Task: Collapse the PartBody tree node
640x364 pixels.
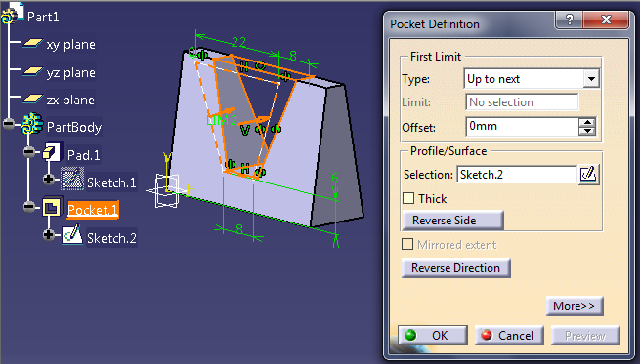Action: point(9,124)
